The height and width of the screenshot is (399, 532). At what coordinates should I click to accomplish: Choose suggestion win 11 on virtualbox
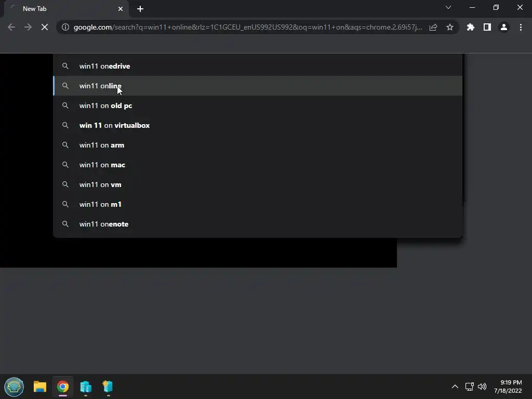click(x=258, y=125)
